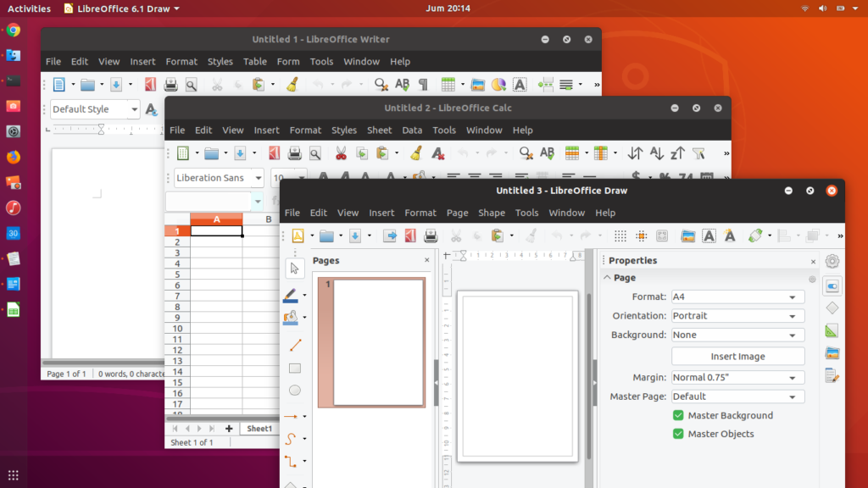Toggle Formatting Marks pilcrow in Writer's toolbar
Screen dimensions: 868x488
[x=424, y=85]
